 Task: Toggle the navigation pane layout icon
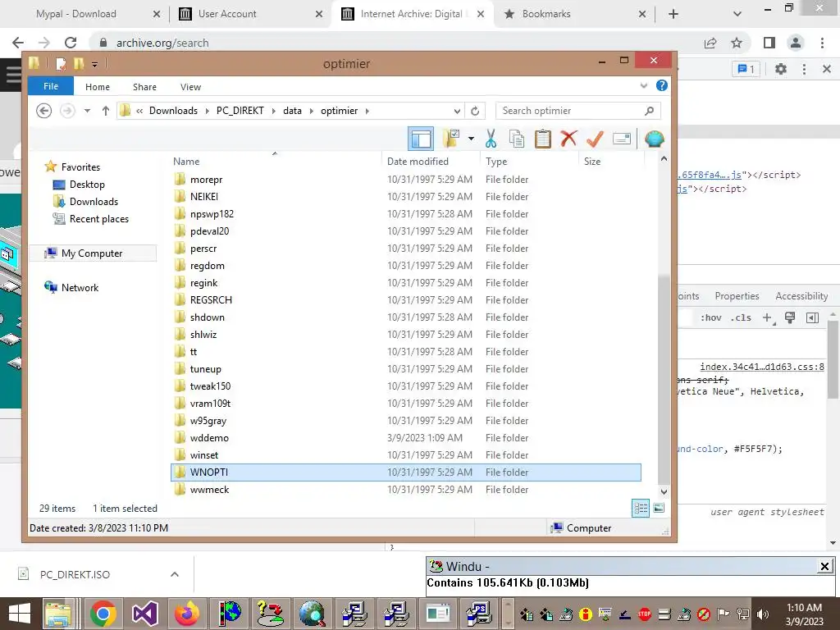(x=421, y=139)
